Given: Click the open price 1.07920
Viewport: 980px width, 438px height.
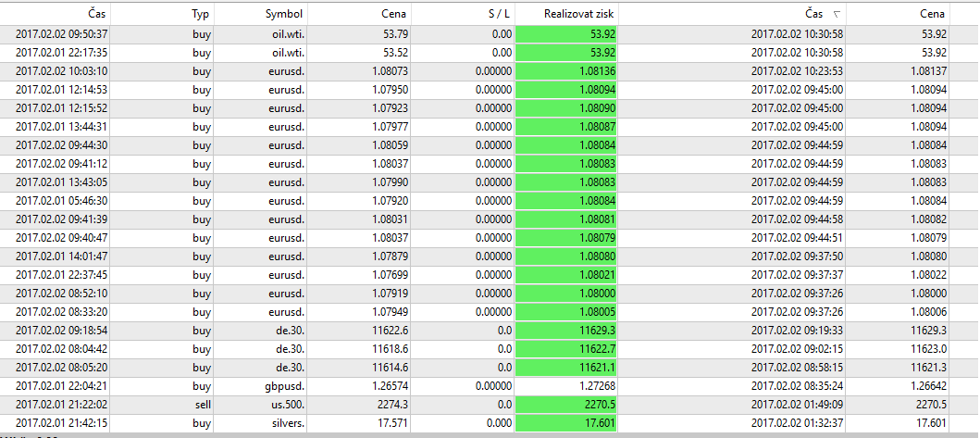Looking at the screenshot, I should click(x=390, y=201).
